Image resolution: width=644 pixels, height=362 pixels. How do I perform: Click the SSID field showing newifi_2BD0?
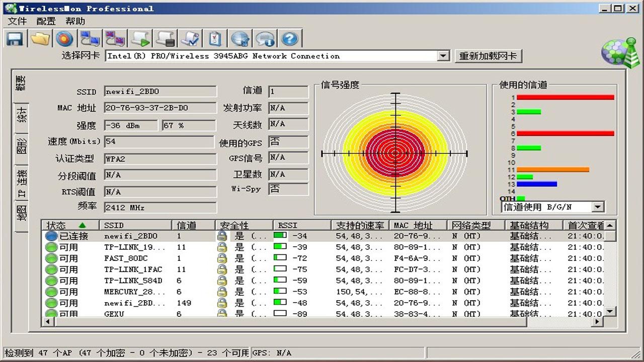pyautogui.click(x=160, y=92)
